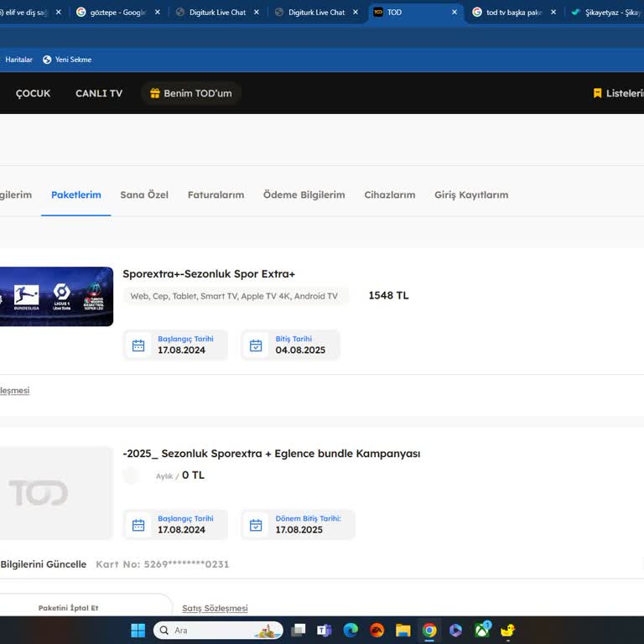Click the TOD placeholder thumbnail of bundle package
The width and height of the screenshot is (644, 644).
tap(56, 493)
